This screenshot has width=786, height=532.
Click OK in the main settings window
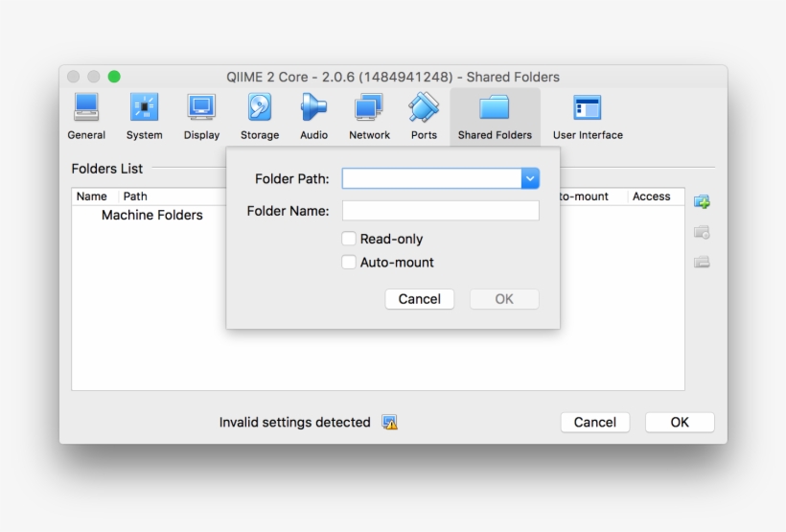coord(680,422)
